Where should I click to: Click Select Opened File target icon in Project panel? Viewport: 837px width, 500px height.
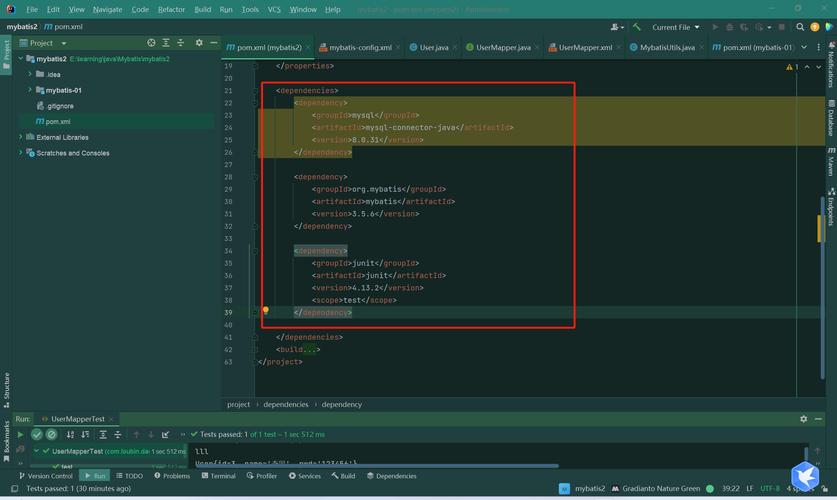click(151, 43)
